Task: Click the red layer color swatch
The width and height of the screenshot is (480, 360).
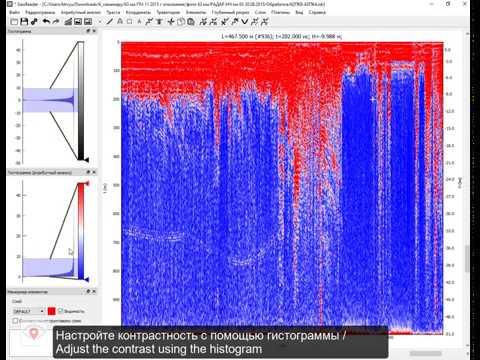Action: 51,311
